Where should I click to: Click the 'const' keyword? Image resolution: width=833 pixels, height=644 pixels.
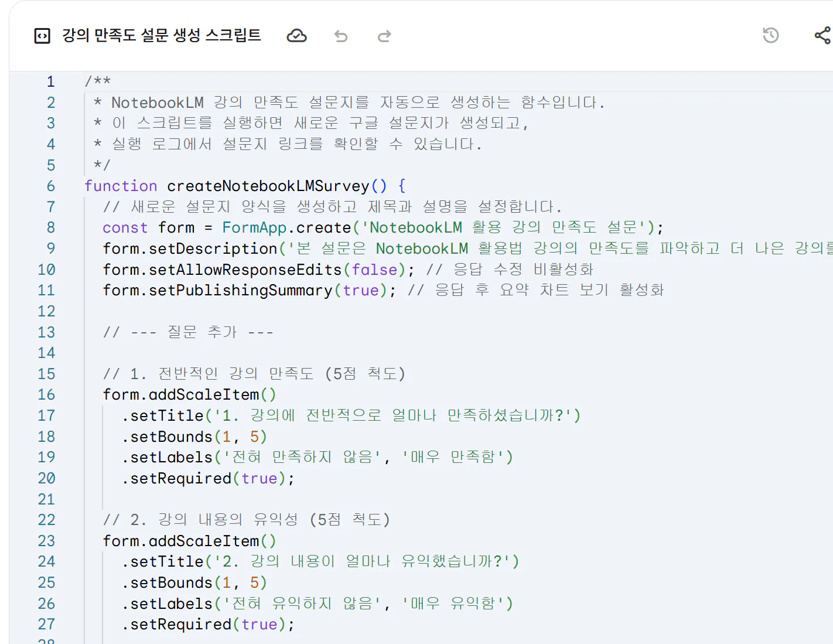[125, 227]
